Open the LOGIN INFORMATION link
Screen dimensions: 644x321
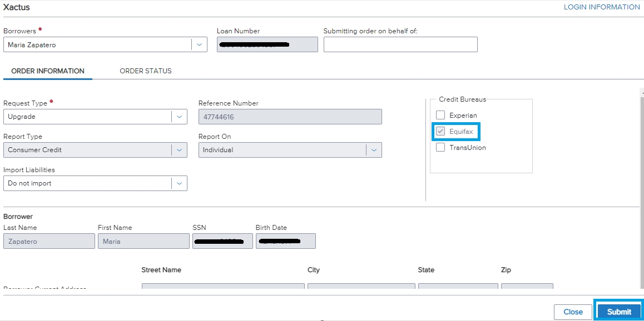(x=601, y=7)
